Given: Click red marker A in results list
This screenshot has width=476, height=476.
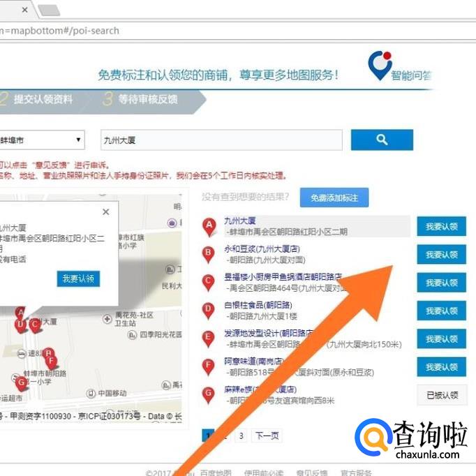Looking at the screenshot, I should pyautogui.click(x=208, y=226).
